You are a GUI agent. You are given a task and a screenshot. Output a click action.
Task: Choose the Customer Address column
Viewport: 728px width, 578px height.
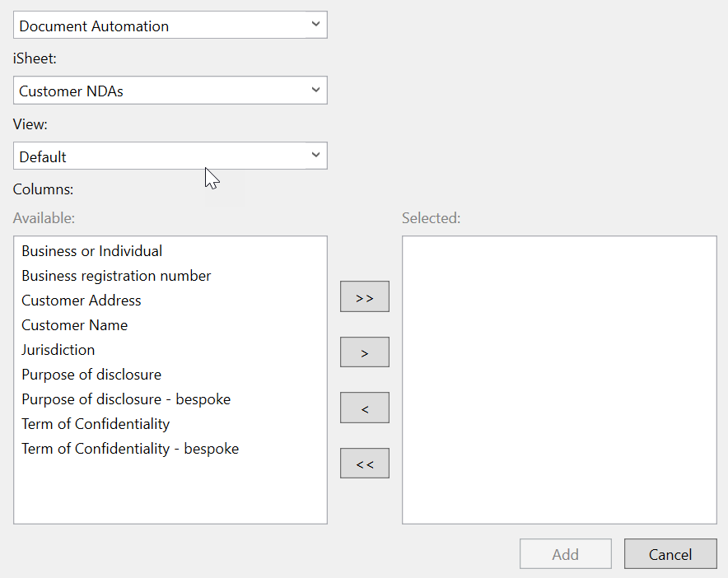pyautogui.click(x=82, y=301)
